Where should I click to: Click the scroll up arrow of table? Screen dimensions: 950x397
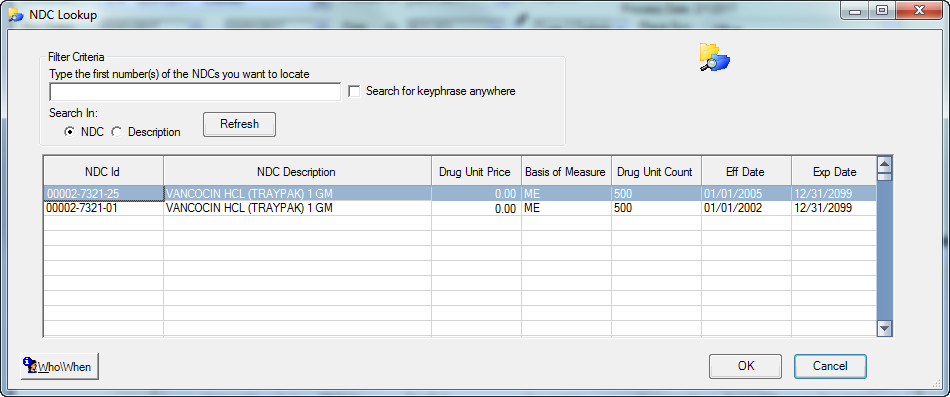885,164
